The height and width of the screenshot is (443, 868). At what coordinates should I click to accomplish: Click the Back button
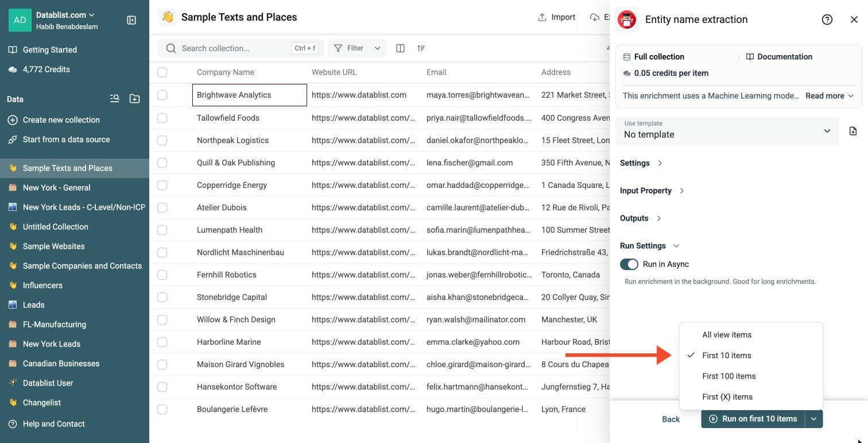[671, 419]
